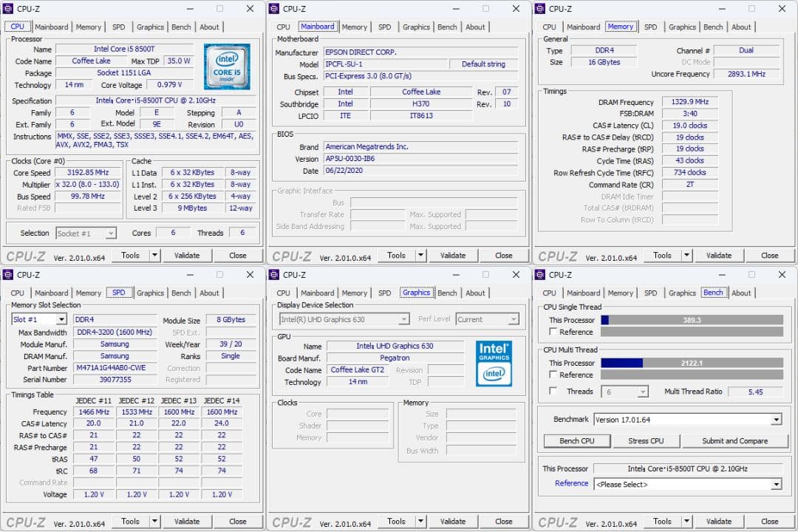Click multi thread score bar showing 2122.1
This screenshot has height=532, width=798.
tap(692, 363)
